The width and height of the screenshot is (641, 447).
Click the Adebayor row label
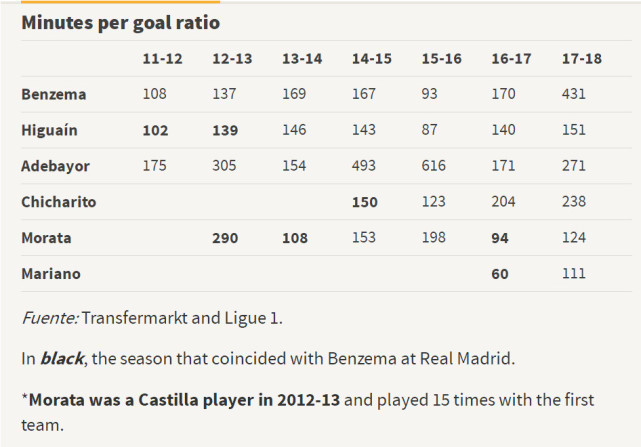pyautogui.click(x=55, y=166)
